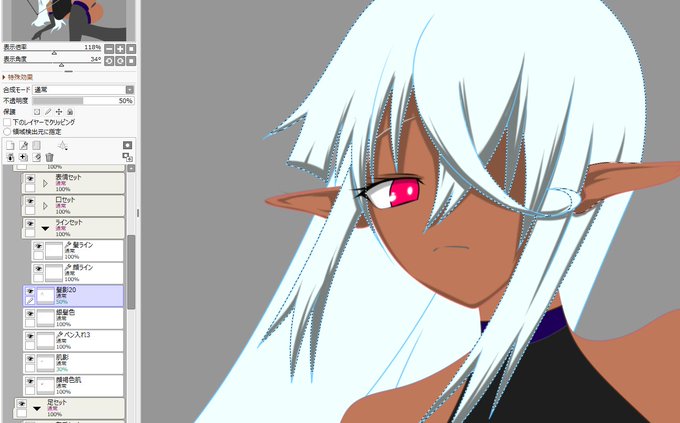This screenshot has width=680, height=423.
Task: Click the 髪影20 layer thumbnail
Action: (x=45, y=296)
